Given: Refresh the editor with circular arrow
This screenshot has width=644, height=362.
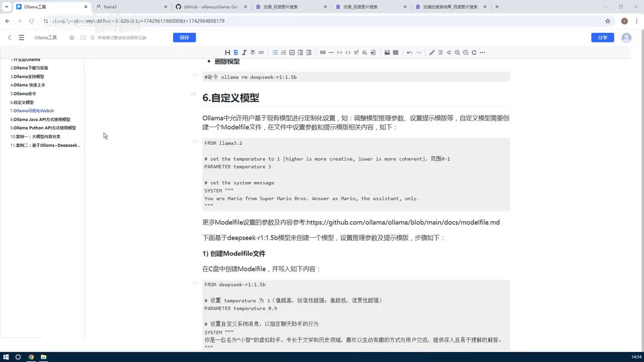Looking at the screenshot, I should pos(474,52).
